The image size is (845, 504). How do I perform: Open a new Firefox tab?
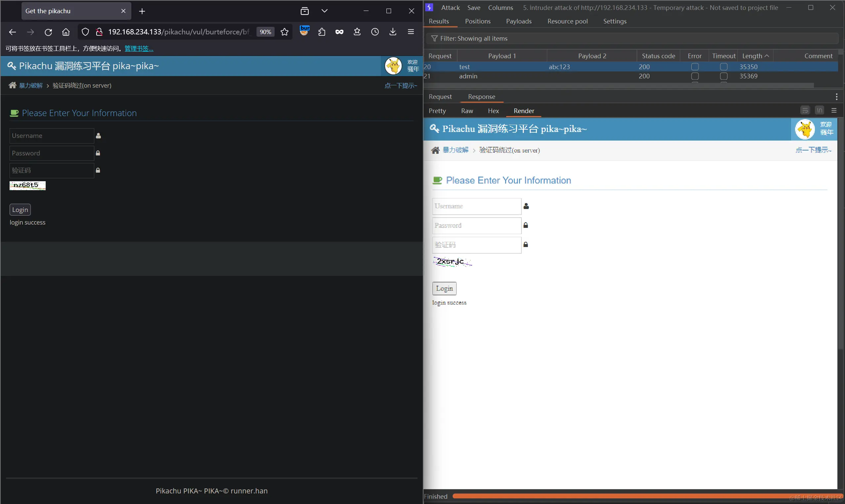tap(142, 11)
